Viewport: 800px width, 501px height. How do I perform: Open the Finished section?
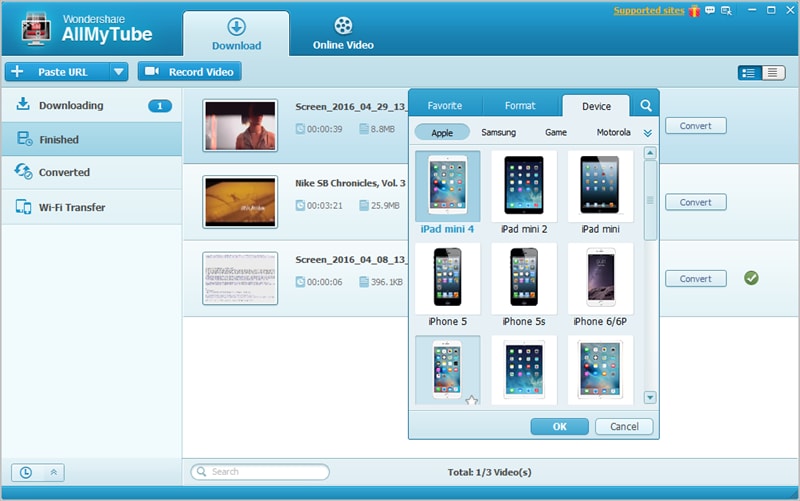click(x=92, y=139)
